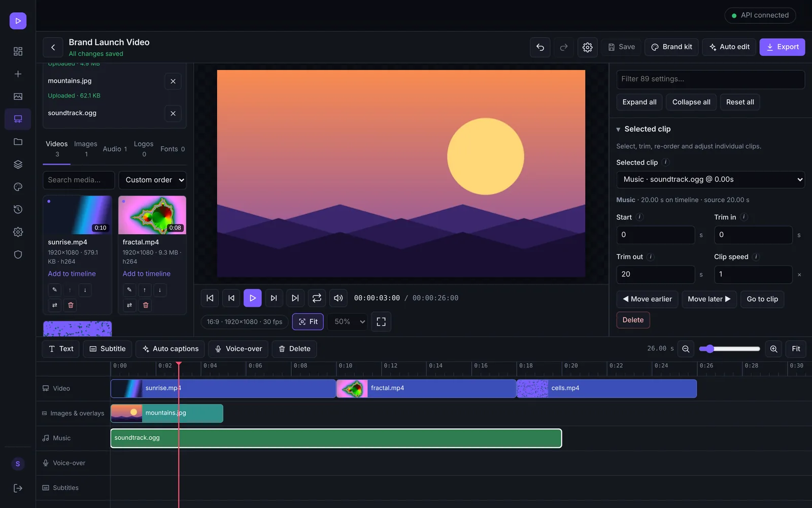The height and width of the screenshot is (508, 812).
Task: Open the image gallery sidebar icon
Action: point(18,97)
